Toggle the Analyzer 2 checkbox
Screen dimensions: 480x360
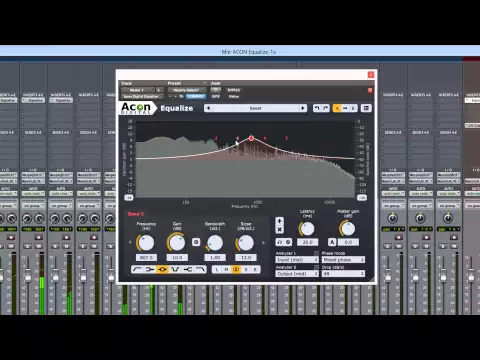tap(316, 267)
